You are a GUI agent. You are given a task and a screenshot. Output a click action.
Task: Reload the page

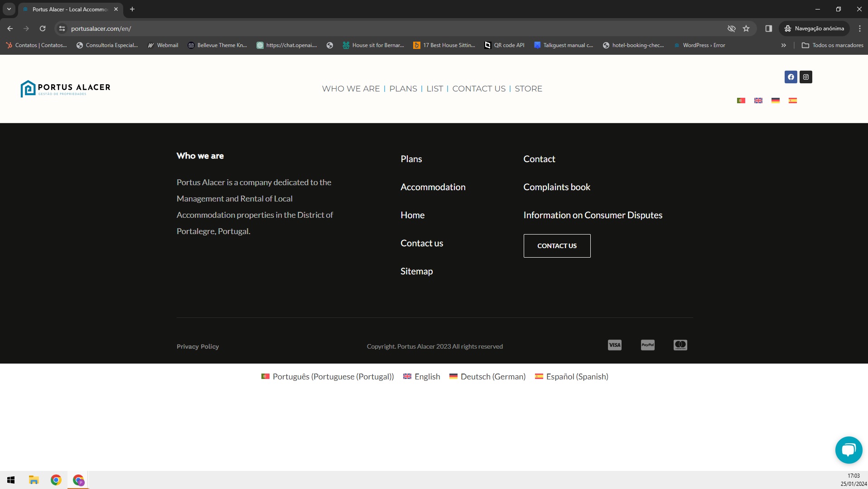click(43, 29)
